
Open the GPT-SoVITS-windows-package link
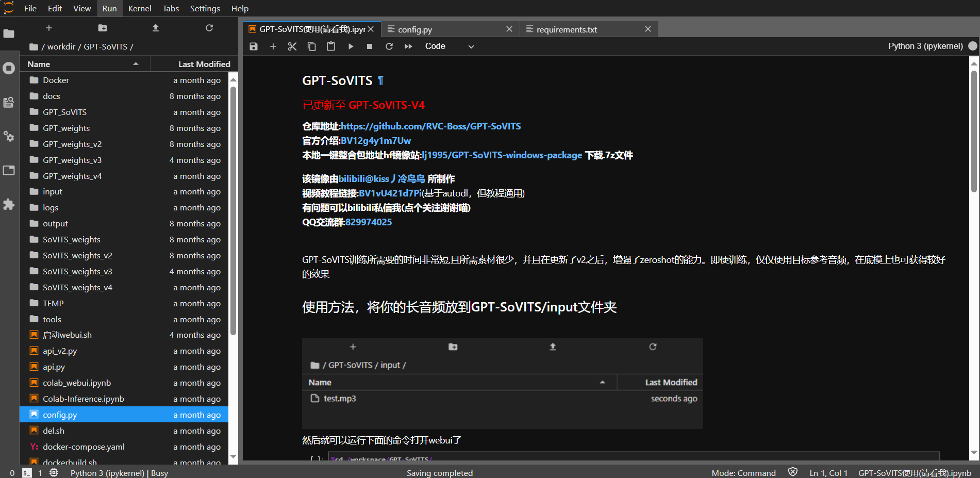click(502, 155)
